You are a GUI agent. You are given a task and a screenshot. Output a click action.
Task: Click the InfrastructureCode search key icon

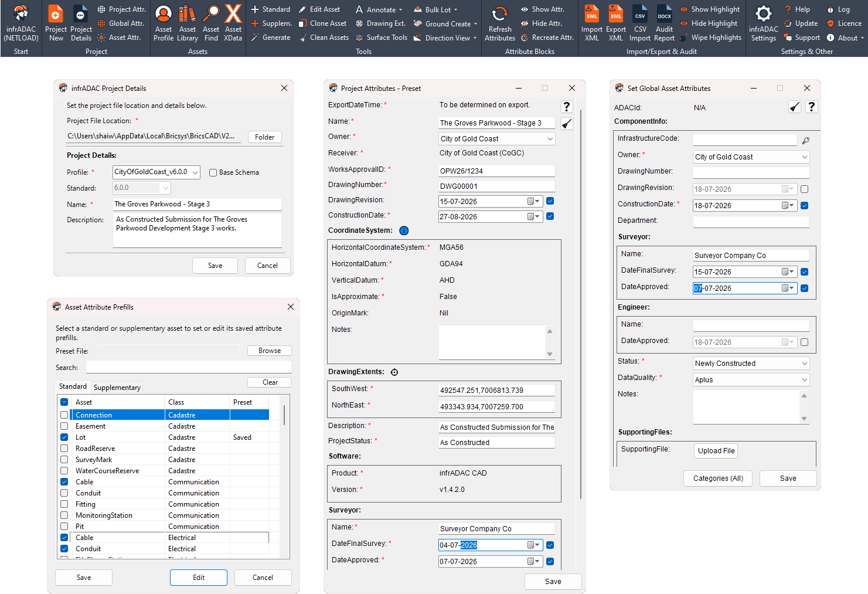(x=806, y=141)
